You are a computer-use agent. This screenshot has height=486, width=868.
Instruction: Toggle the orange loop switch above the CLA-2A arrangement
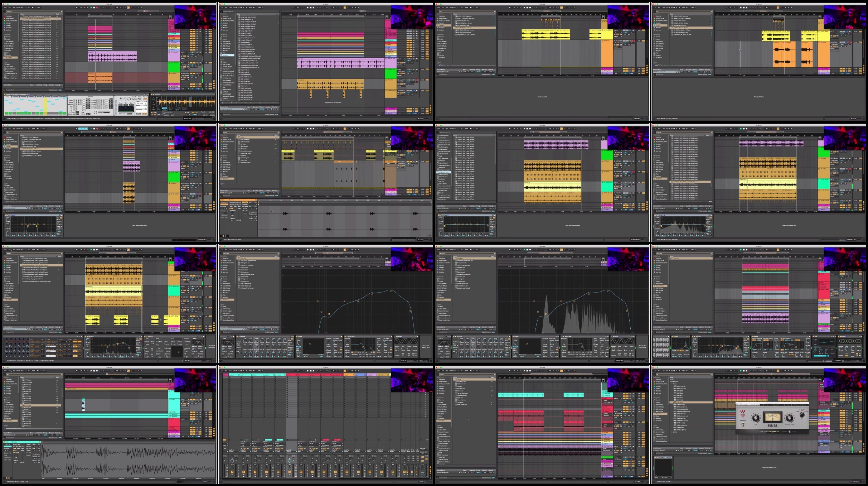click(x=778, y=371)
